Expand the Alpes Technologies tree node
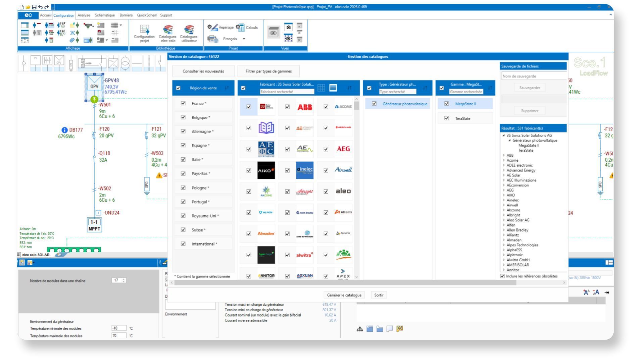The width and height of the screenshot is (644, 361). coord(503,245)
